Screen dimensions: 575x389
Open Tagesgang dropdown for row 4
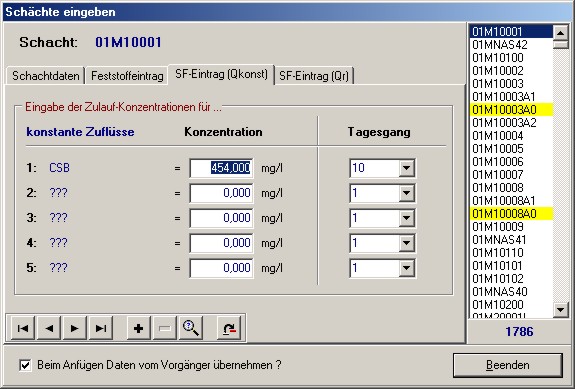coord(406,243)
